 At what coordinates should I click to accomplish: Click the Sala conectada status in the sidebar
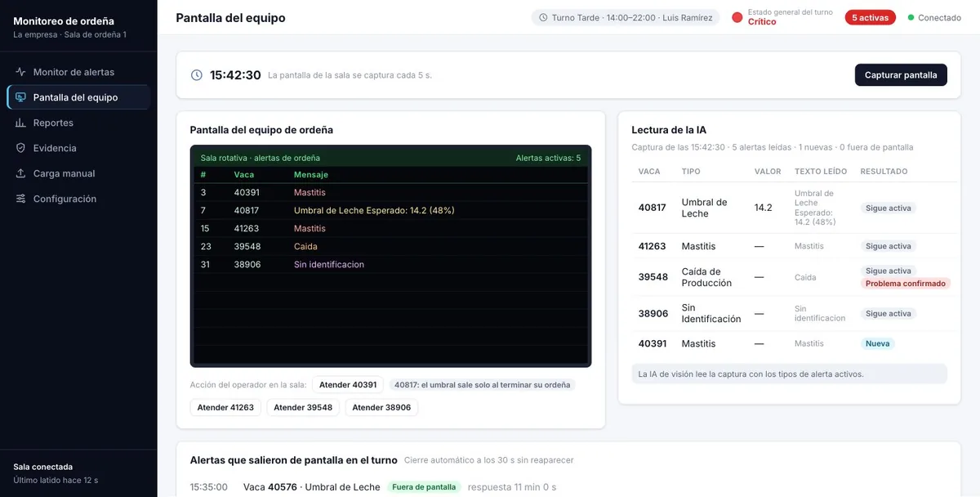coord(42,467)
